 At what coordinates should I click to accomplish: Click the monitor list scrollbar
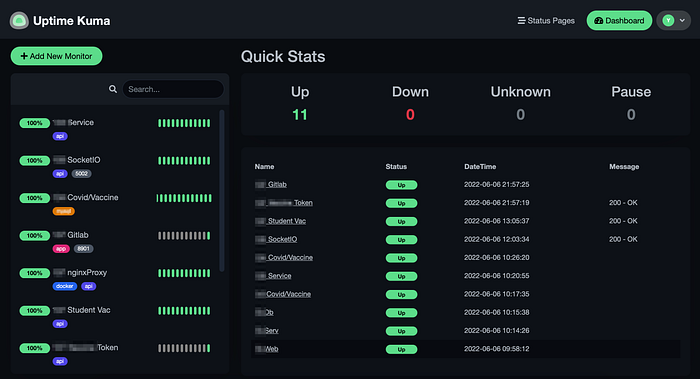pos(222,191)
